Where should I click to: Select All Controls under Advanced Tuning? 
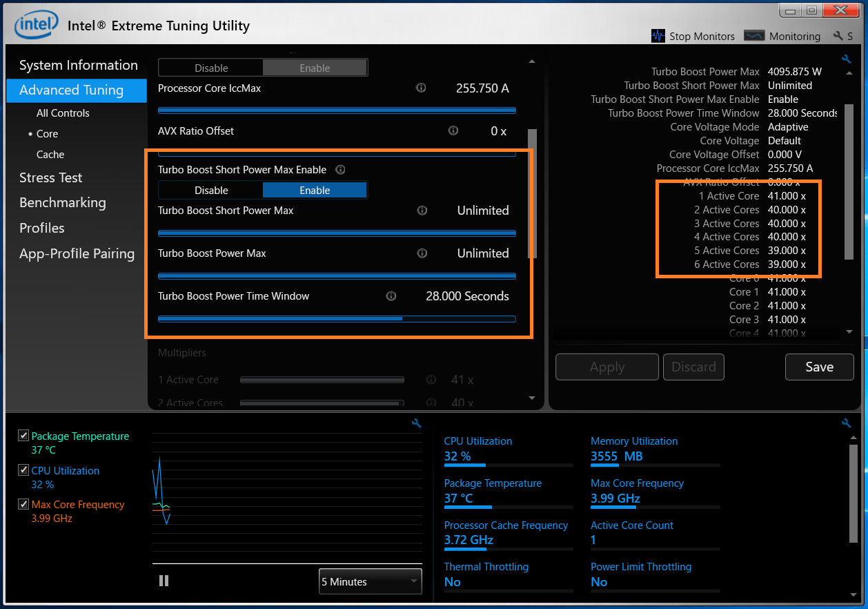(x=63, y=113)
